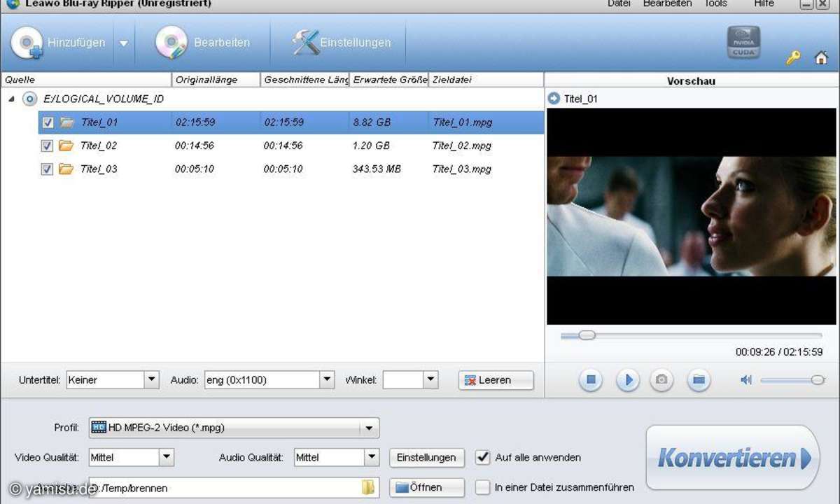Viewport: 840px width, 504px height.
Task: Click the 8.82 GB size cell
Action: [x=372, y=122]
